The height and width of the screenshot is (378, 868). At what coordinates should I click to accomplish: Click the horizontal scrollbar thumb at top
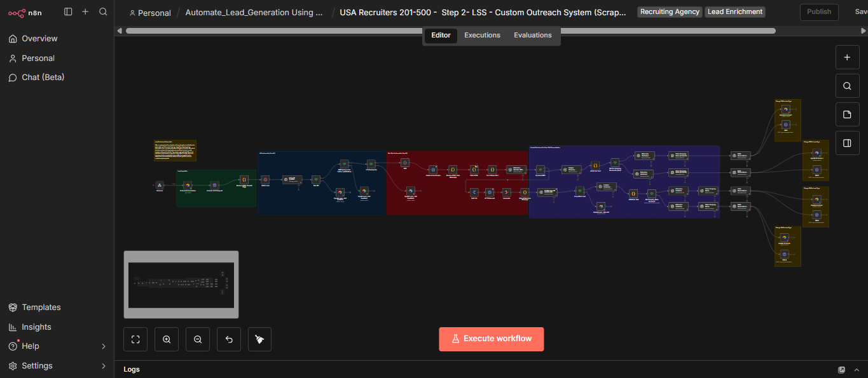(x=450, y=30)
